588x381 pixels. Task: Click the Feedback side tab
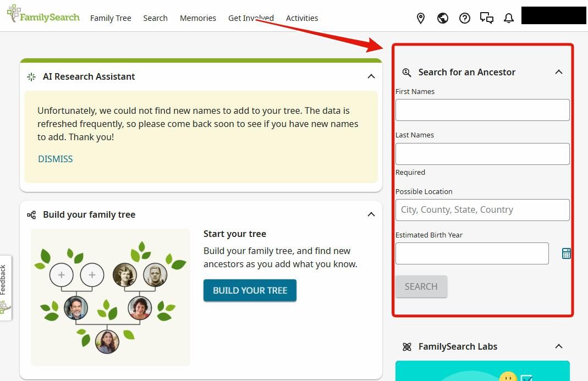[x=6, y=288]
